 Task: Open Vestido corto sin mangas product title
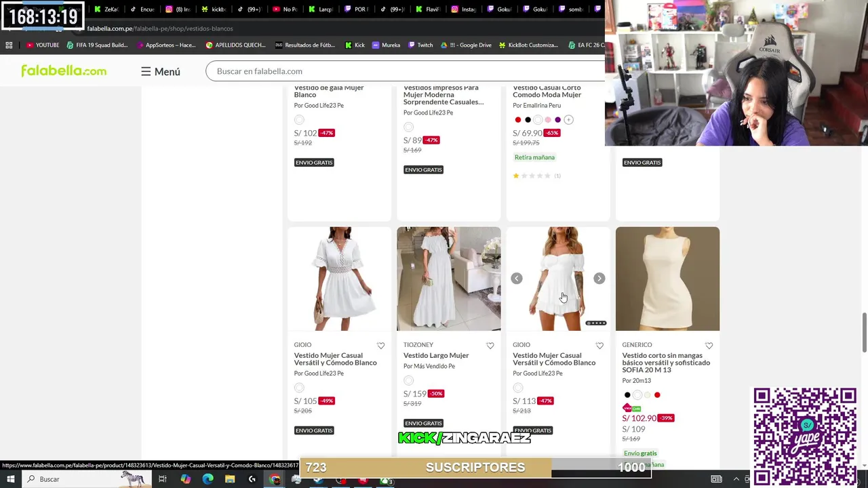(x=666, y=363)
